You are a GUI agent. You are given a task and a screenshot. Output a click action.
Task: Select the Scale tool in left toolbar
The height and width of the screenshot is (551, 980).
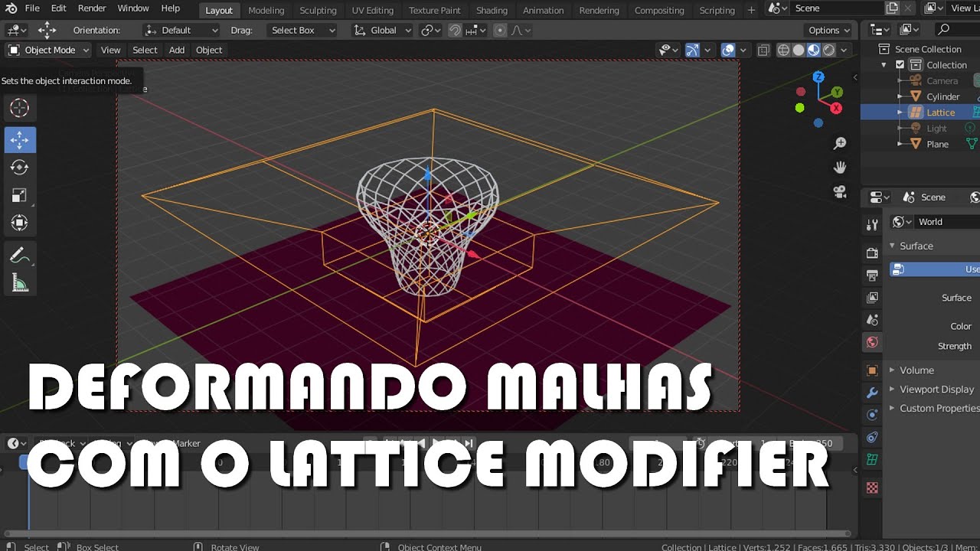tap(20, 195)
